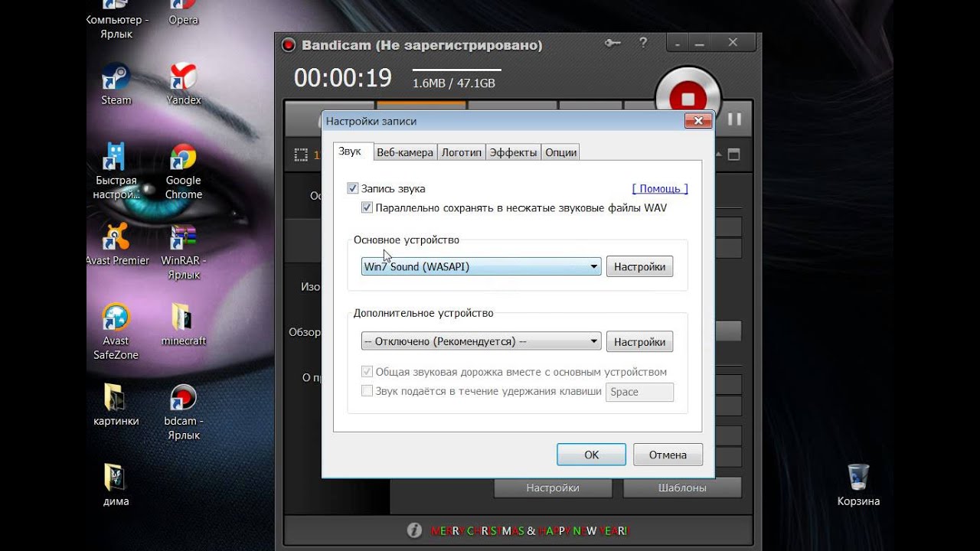Toggle saving parallel uncompressed WAV files
Viewport: 980px width, 551px height.
click(x=367, y=207)
